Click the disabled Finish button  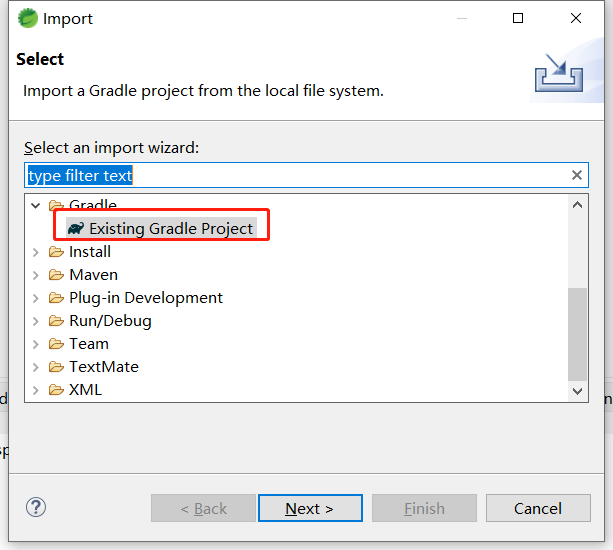(424, 508)
